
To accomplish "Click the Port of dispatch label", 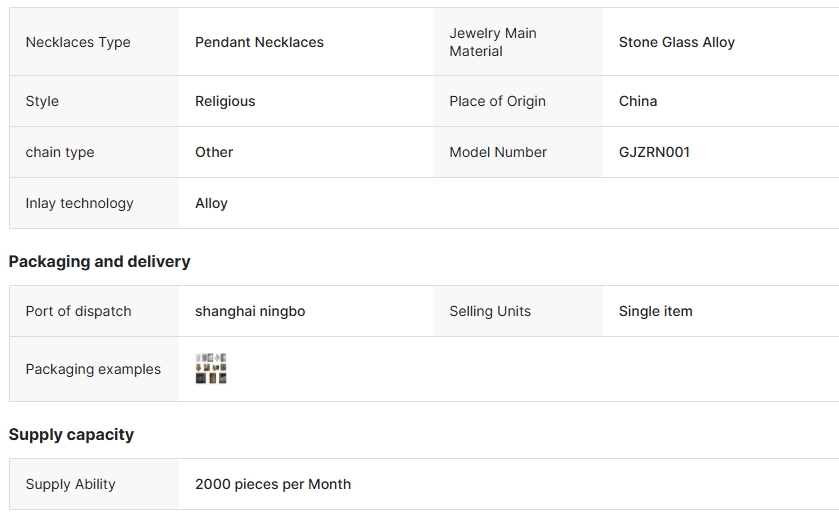I will (78, 311).
